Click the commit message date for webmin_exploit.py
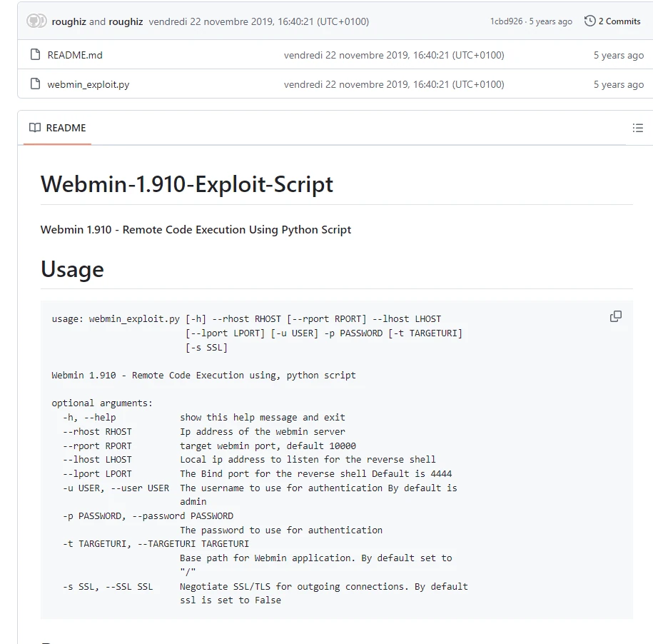This screenshot has height=644, width=653. [x=394, y=84]
